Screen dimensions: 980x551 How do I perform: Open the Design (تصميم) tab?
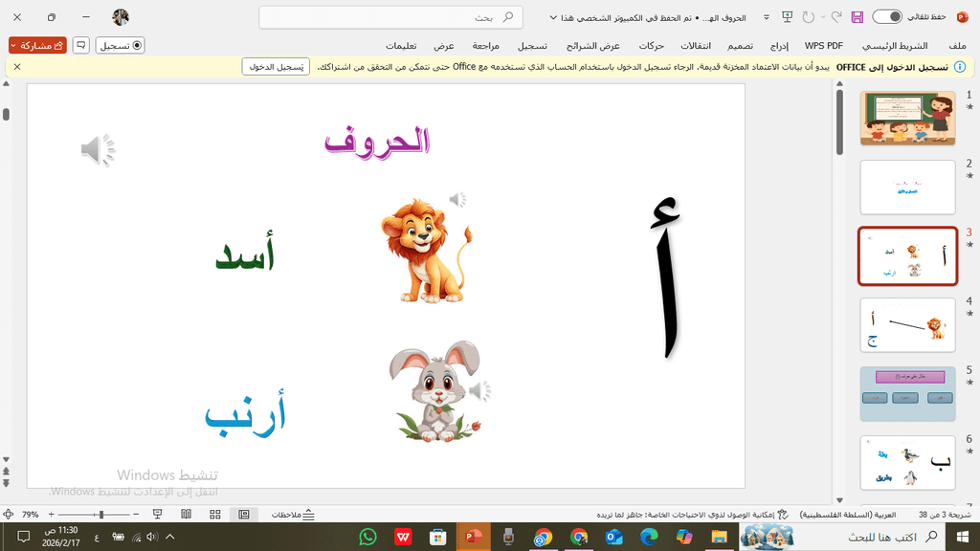pos(740,46)
